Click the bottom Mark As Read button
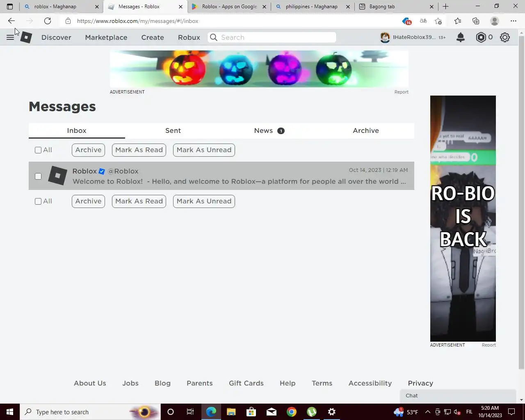 tap(139, 201)
